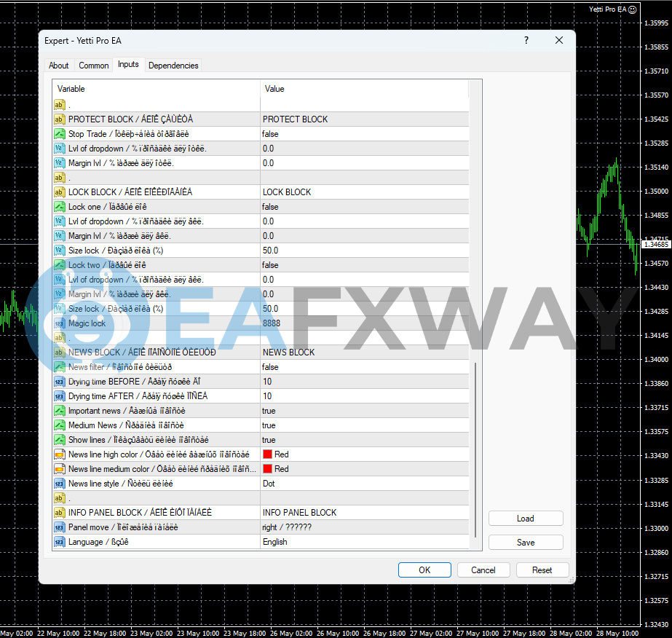Click the Stop Trade boolean icon

[60, 134]
